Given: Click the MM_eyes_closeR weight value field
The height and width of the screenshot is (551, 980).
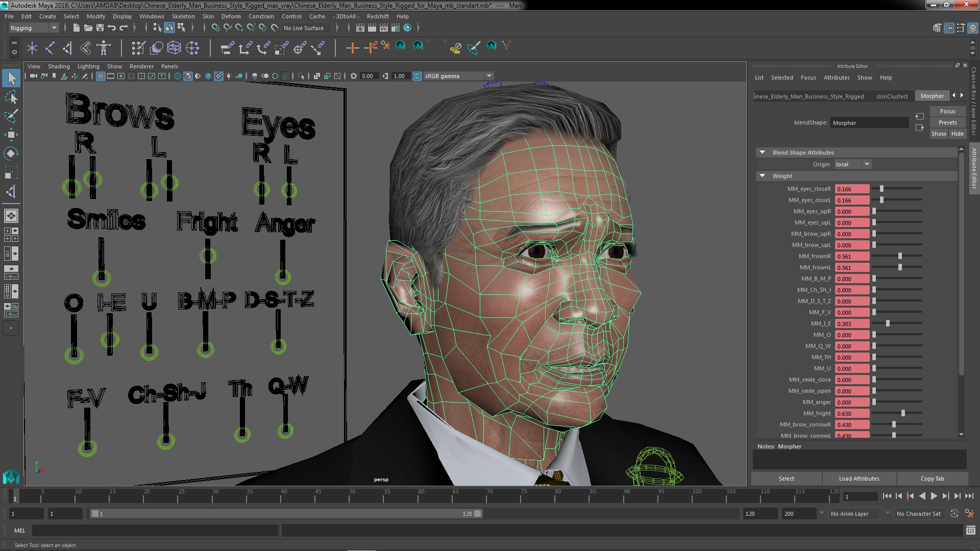Looking at the screenshot, I should (852, 189).
